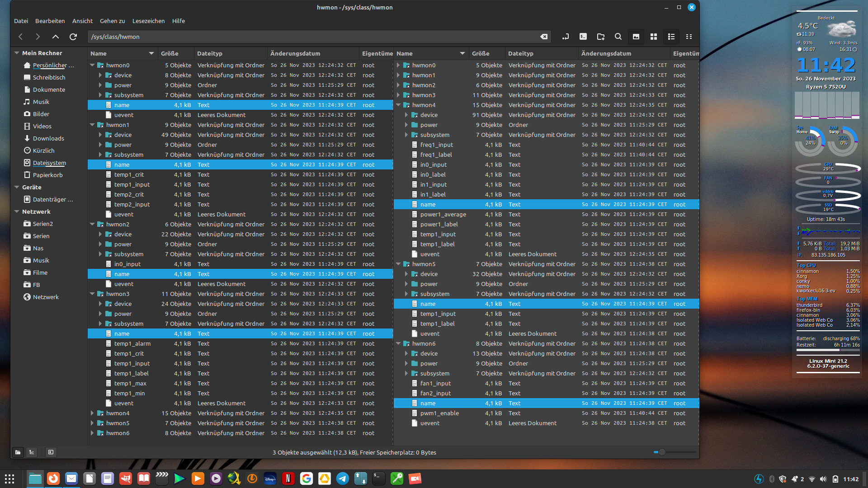The image size is (868, 488).
Task: Click the reload/refresh directory icon
Action: pyautogui.click(x=73, y=36)
